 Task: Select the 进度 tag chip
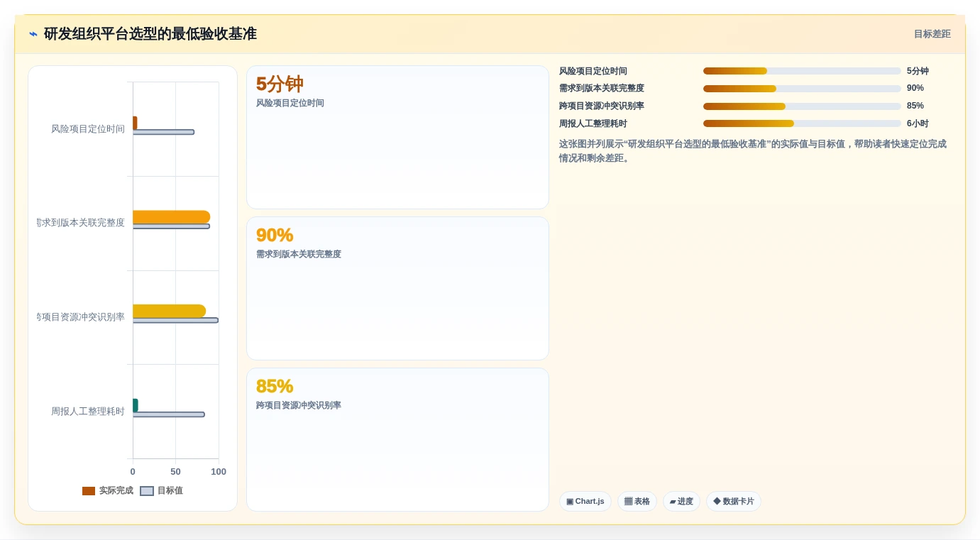[x=681, y=501]
